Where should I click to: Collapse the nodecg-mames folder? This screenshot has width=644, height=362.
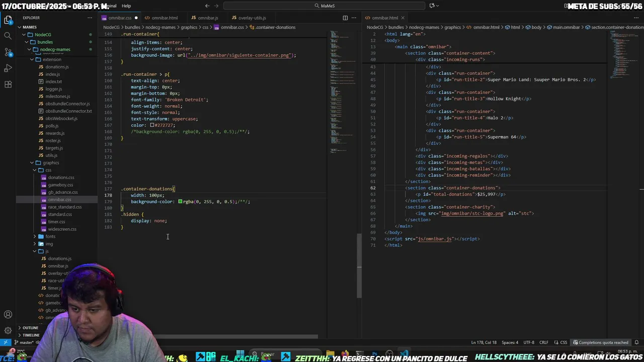pyautogui.click(x=55, y=49)
